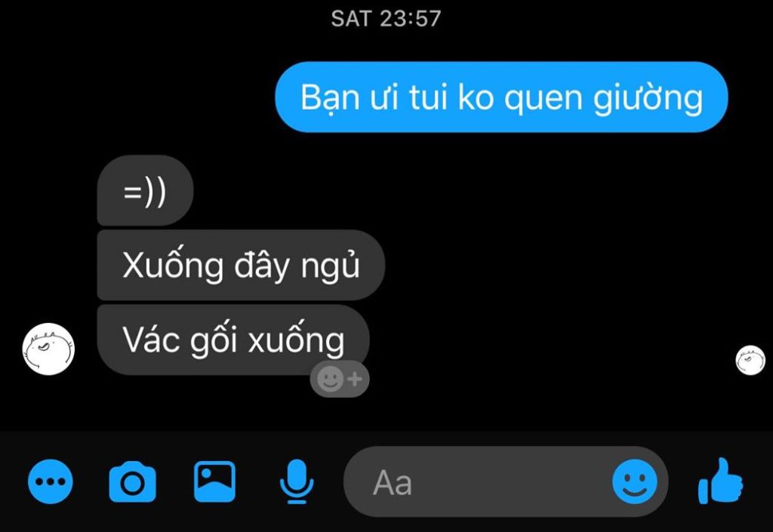Click the "Aa" placeholder text

click(393, 482)
